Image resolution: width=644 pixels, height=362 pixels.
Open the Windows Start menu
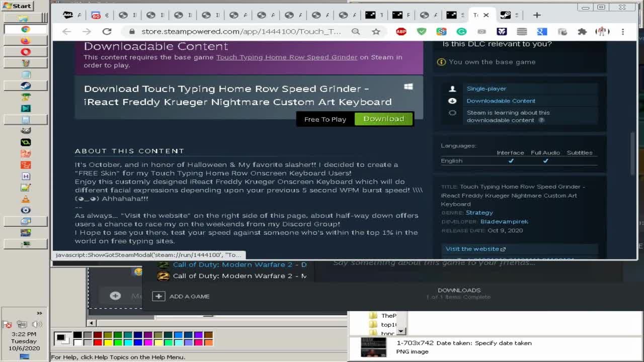(17, 6)
